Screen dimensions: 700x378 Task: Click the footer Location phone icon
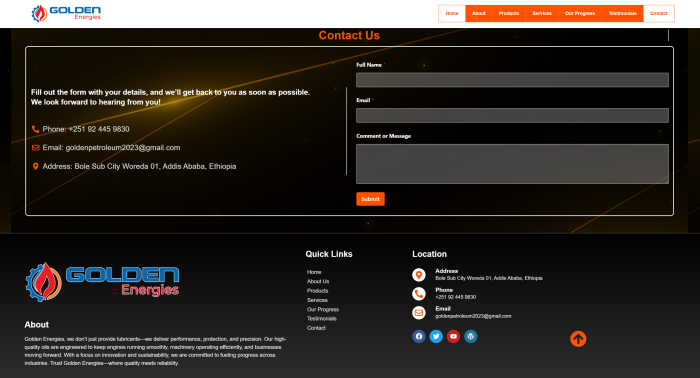[x=419, y=294]
